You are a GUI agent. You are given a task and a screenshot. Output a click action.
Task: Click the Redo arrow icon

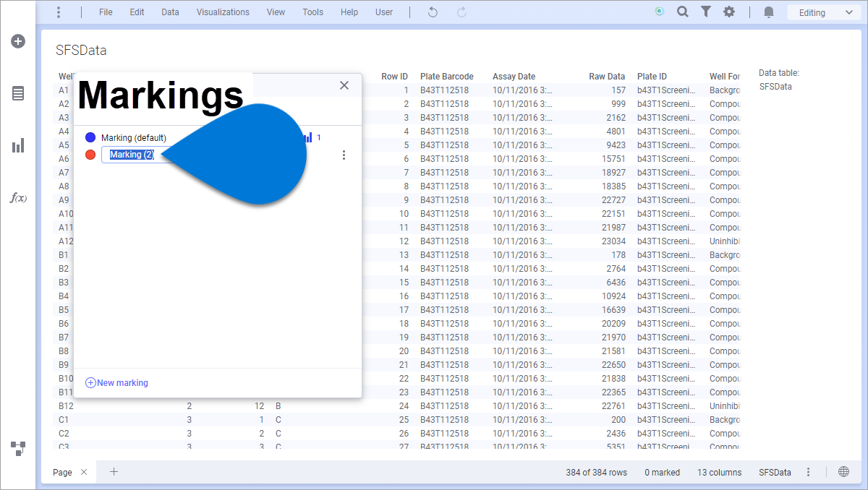point(461,12)
